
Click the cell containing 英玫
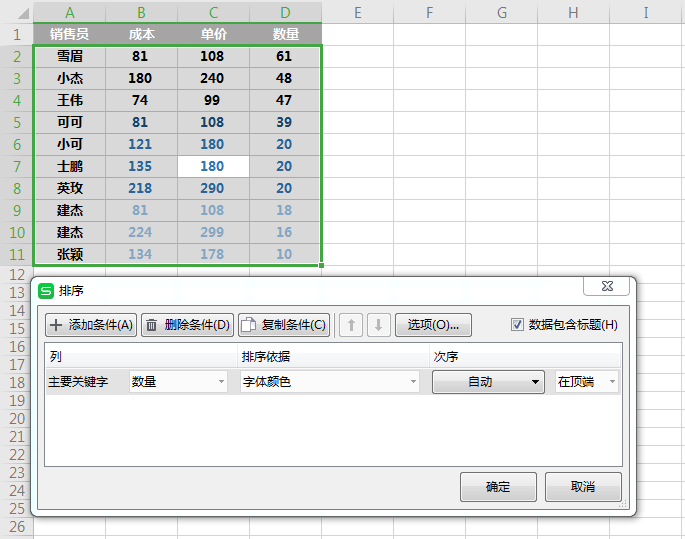coord(69,188)
